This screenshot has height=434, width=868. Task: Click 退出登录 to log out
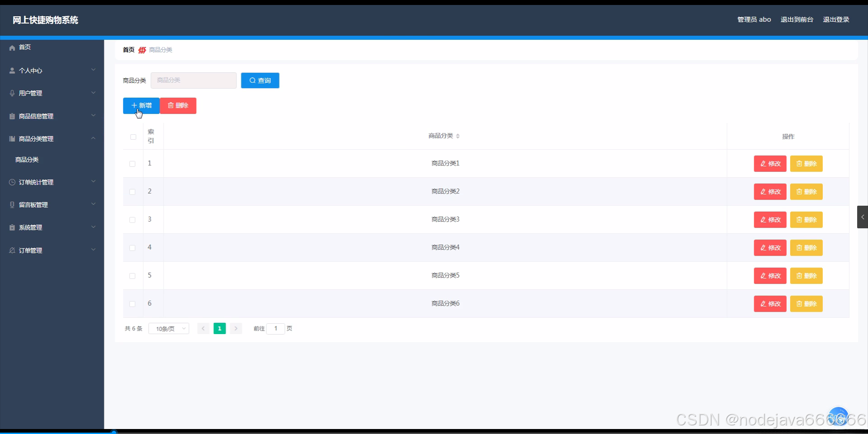point(836,19)
